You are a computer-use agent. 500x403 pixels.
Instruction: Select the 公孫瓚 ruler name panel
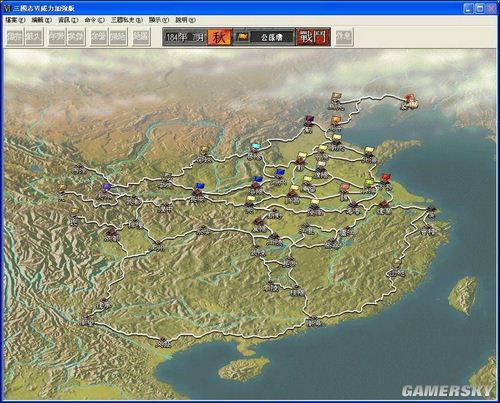pyautogui.click(x=272, y=37)
